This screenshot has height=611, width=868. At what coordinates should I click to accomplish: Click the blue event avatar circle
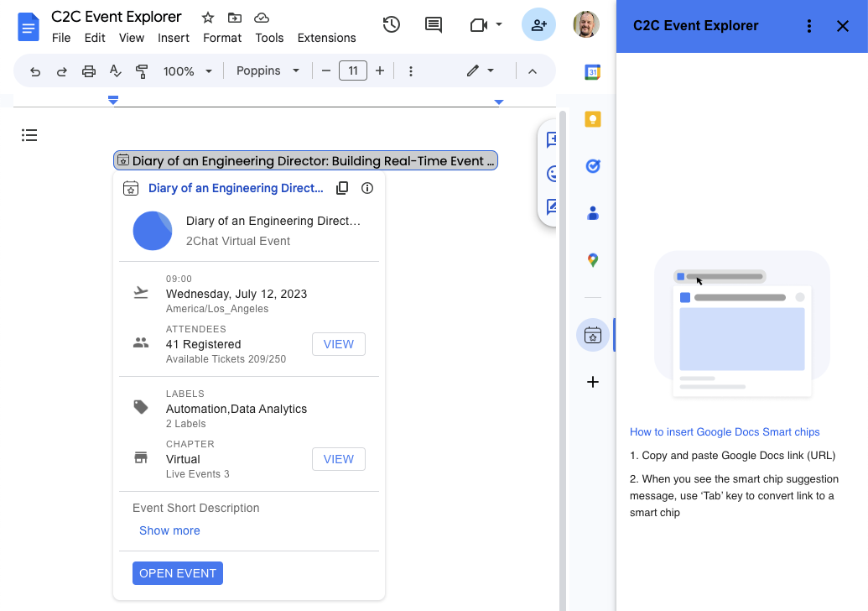click(x=153, y=231)
